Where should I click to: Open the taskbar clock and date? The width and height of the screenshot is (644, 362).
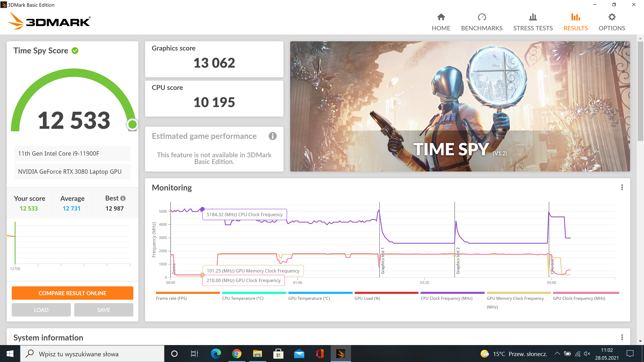[607, 354]
